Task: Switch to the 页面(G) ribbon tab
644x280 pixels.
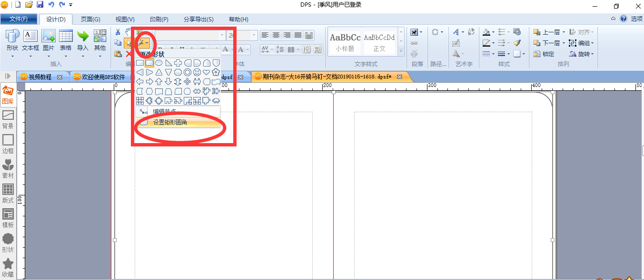Action: pos(90,19)
